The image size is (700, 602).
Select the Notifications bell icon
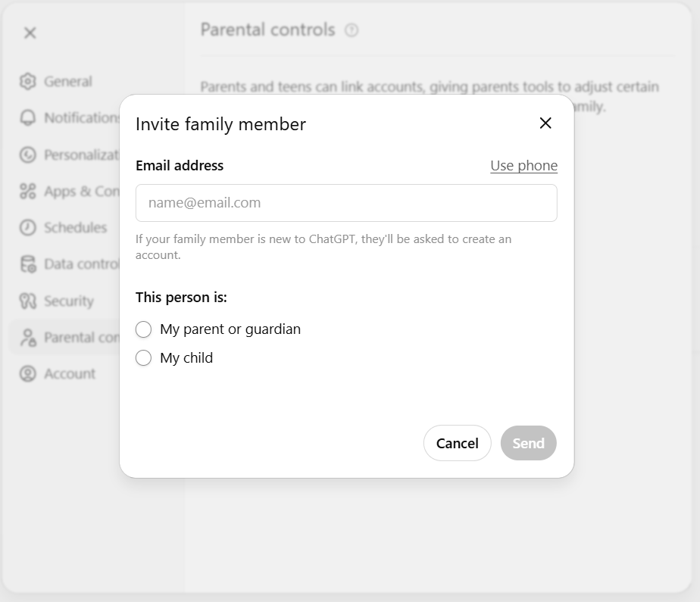pos(27,118)
